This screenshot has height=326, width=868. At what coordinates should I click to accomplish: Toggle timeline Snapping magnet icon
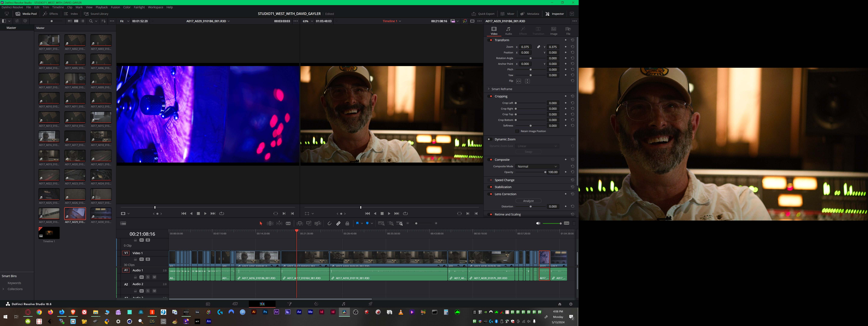point(330,223)
